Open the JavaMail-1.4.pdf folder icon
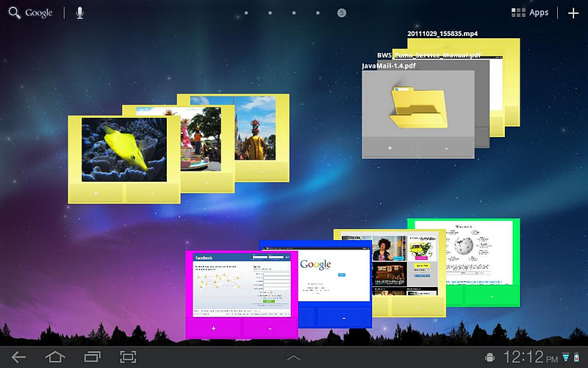The height and width of the screenshot is (368, 588). (417, 105)
